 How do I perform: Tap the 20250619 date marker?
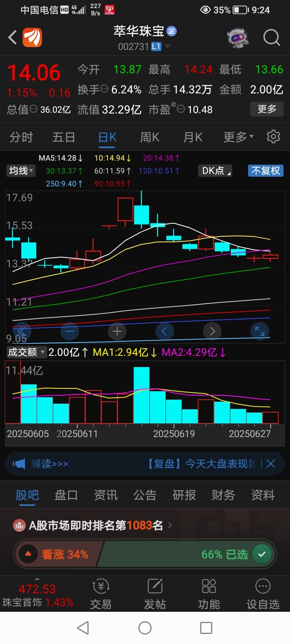point(174,434)
